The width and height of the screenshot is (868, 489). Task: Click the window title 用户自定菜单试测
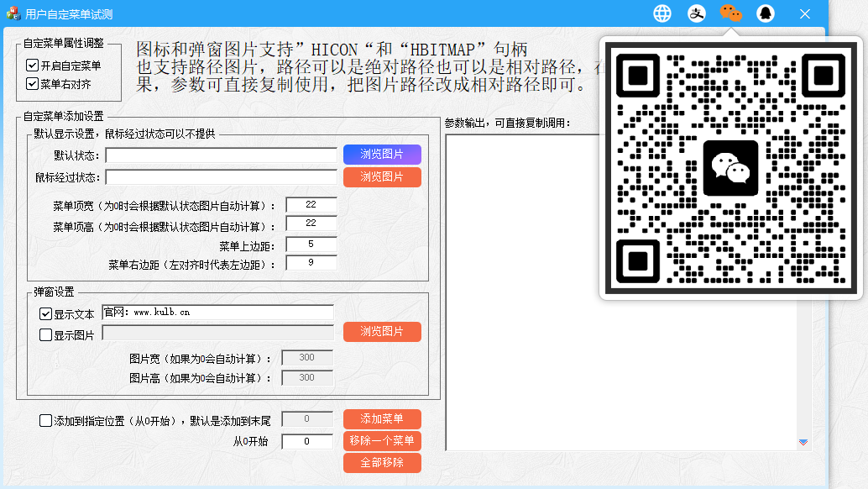tap(69, 14)
